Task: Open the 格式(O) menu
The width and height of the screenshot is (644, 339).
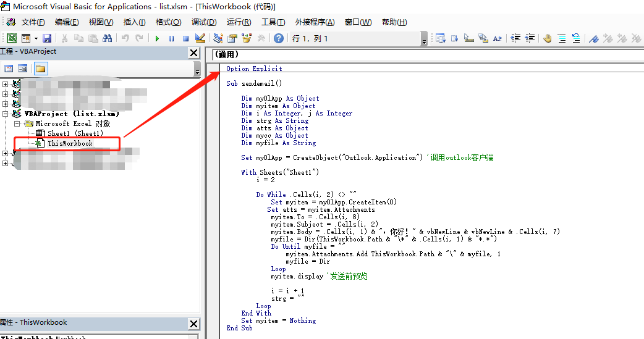Action: pos(168,22)
